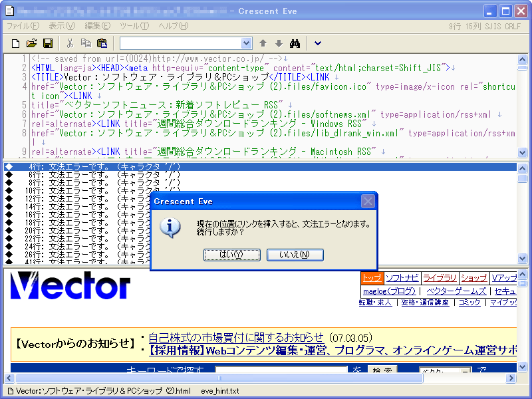The width and height of the screenshot is (532, 399).
Task: Switch to the eve_hint.txt document tab
Action: (220, 391)
